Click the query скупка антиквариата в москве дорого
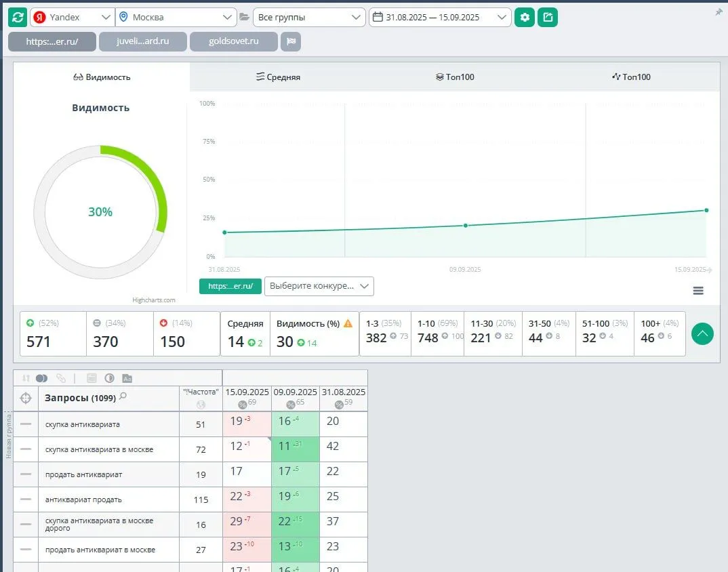 click(x=100, y=525)
